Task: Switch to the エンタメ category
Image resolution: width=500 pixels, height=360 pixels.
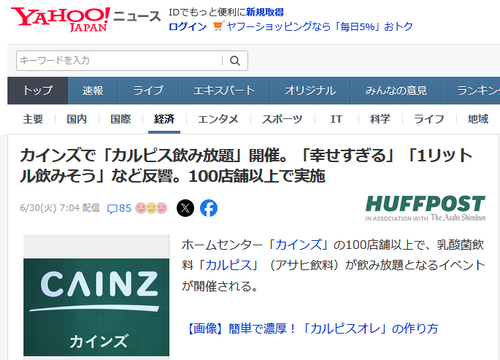Action: [218, 119]
